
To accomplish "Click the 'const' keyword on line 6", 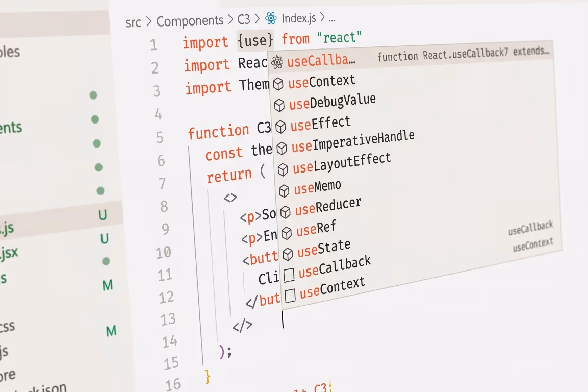I will 224,154.
